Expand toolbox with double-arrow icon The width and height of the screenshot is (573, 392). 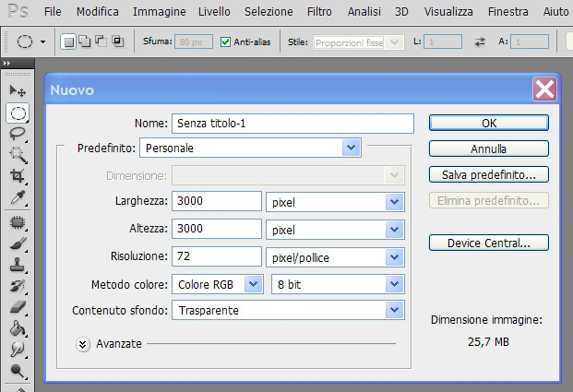tap(6, 64)
